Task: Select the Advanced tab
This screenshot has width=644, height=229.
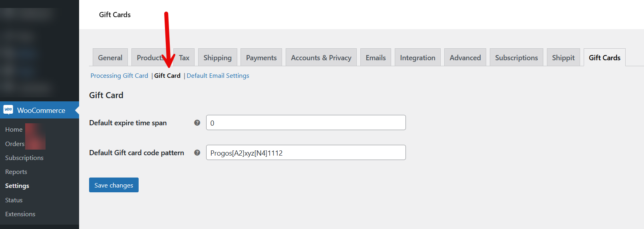Action: click(465, 57)
